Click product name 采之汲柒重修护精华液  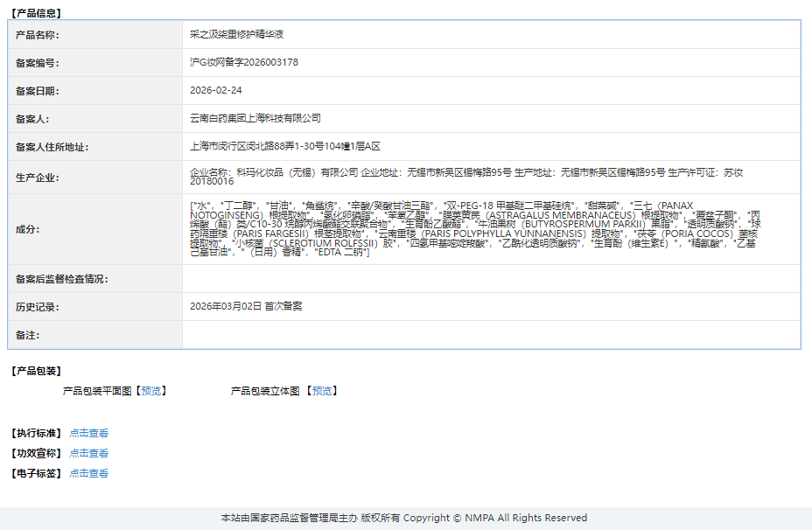coord(237,34)
